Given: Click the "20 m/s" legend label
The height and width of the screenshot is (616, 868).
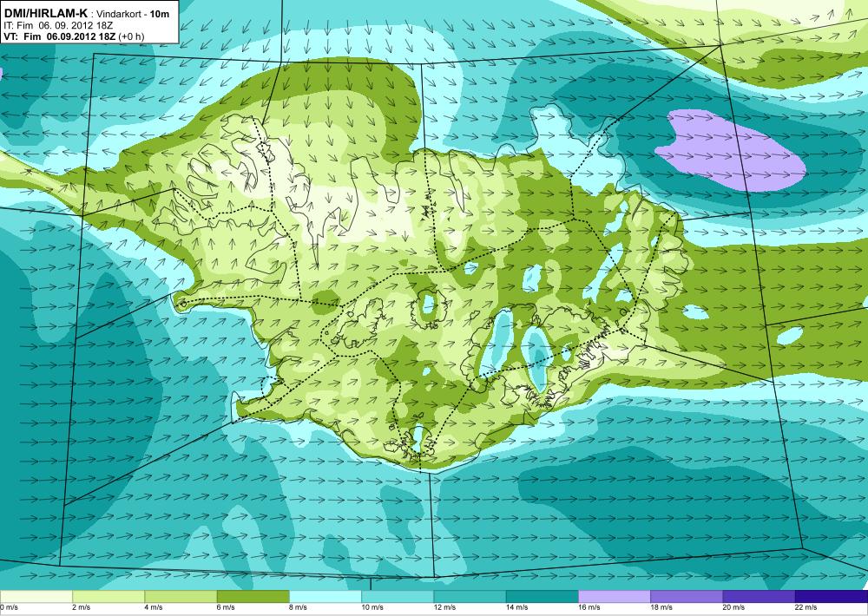Looking at the screenshot, I should point(734,607).
